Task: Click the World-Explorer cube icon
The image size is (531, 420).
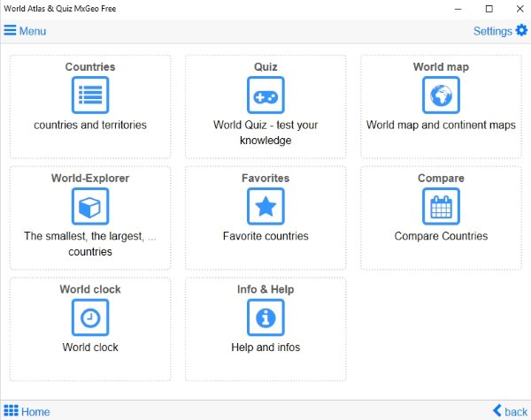Action: [x=90, y=206]
